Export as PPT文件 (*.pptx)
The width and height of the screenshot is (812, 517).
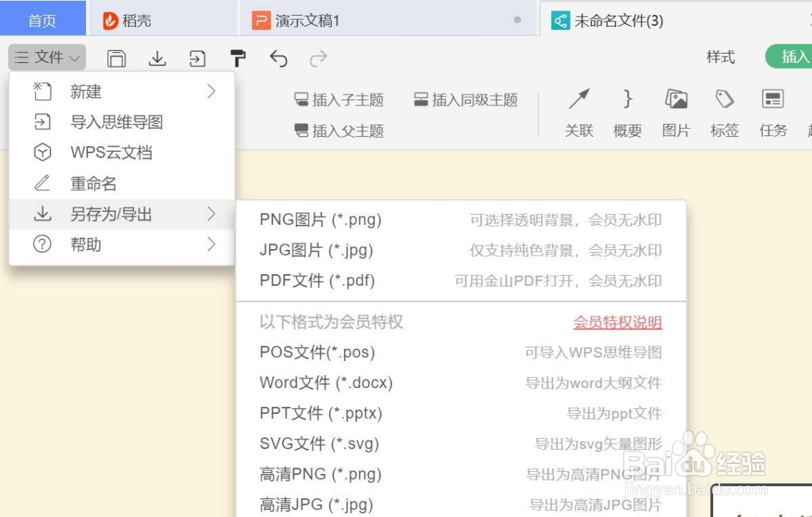pyautogui.click(x=461, y=413)
